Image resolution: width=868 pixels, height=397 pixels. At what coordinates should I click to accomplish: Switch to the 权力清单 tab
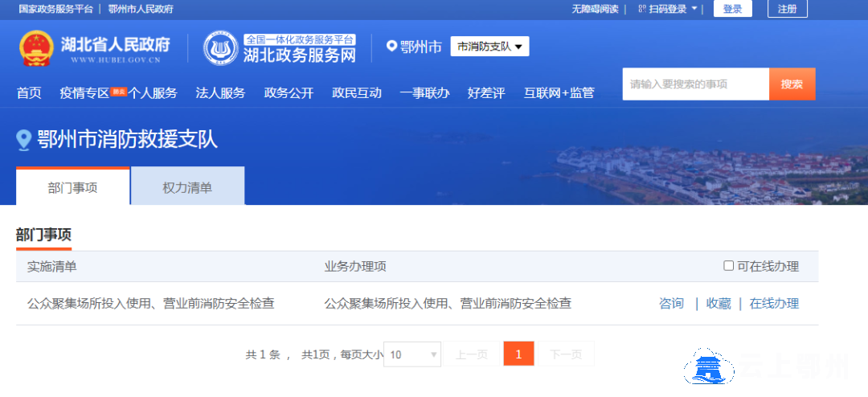187,186
